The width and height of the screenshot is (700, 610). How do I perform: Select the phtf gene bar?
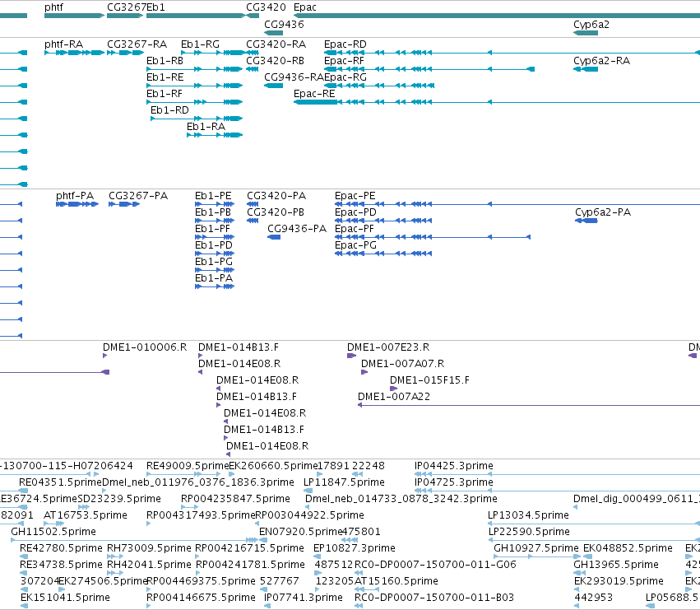pos(75,16)
